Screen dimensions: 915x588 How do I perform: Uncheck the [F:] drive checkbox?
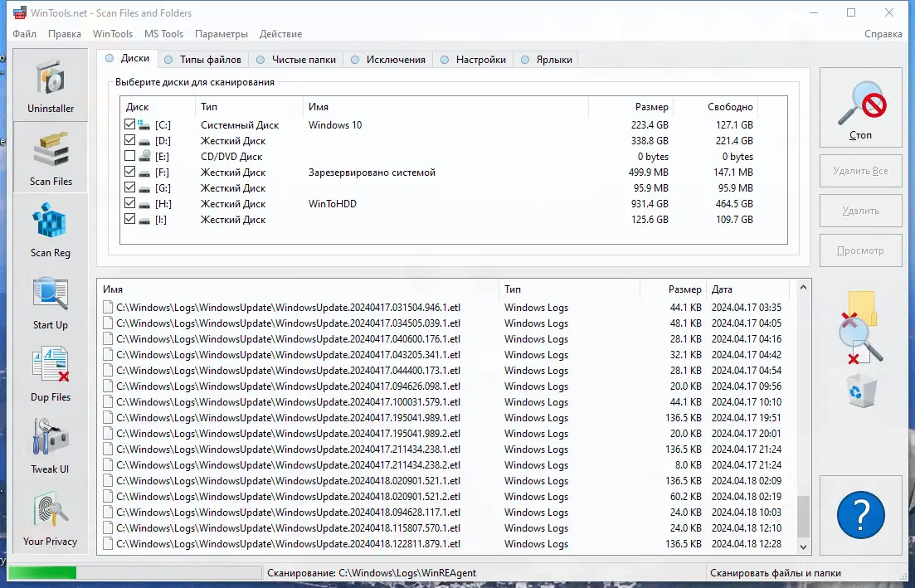point(129,172)
